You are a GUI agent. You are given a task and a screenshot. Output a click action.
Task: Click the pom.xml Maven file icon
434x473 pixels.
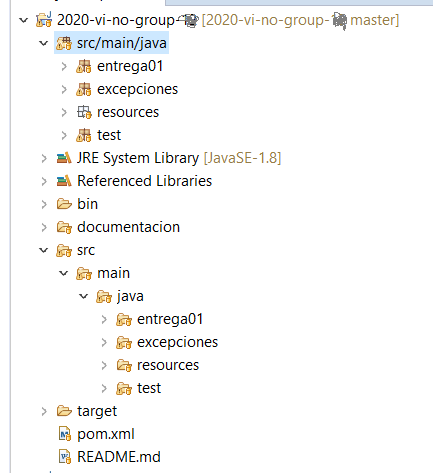65,434
